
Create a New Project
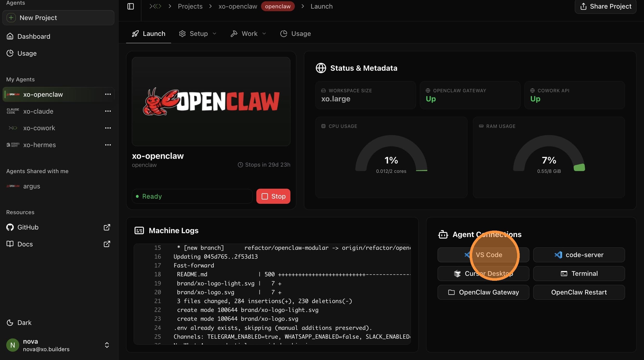(x=58, y=18)
